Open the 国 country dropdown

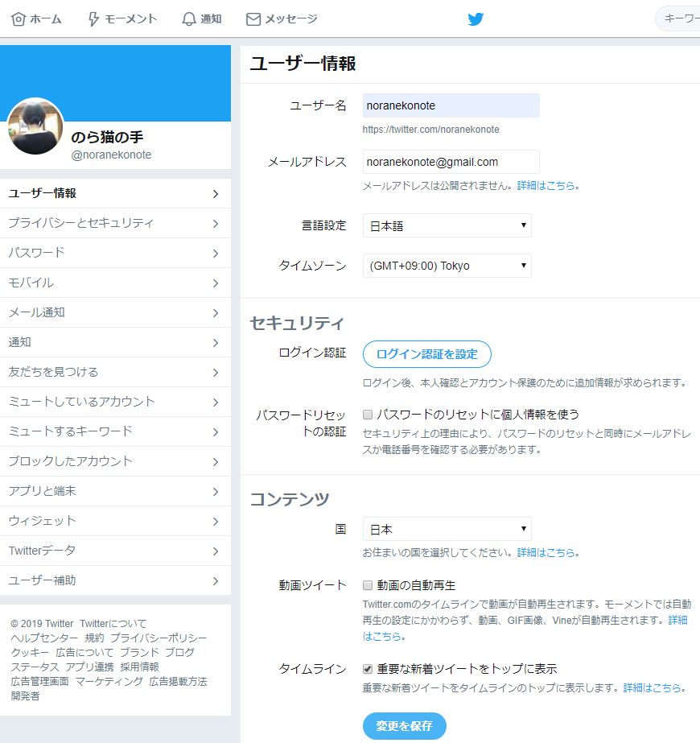coord(447,529)
